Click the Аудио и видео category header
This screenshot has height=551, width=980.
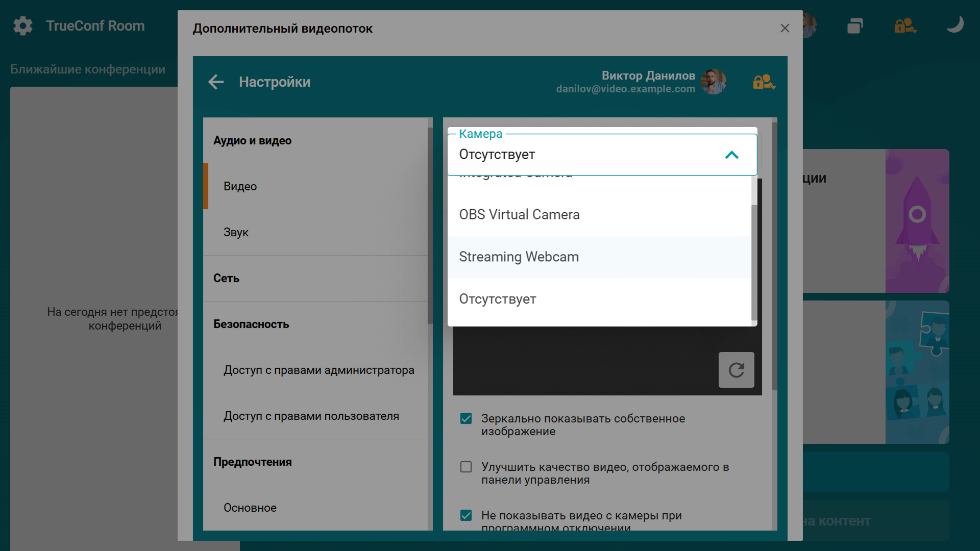[315, 140]
